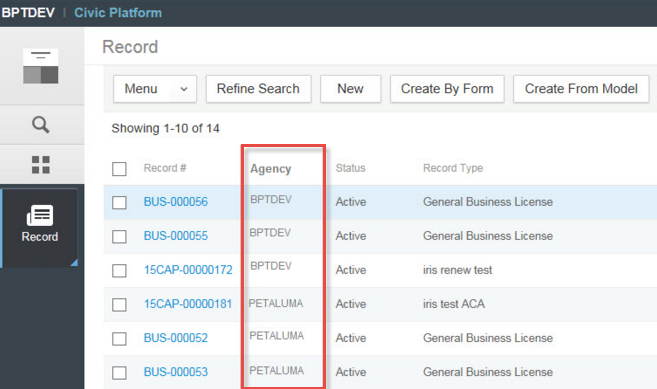Click the magnifying glass search icon
The height and width of the screenshot is (389, 657).
click(41, 124)
